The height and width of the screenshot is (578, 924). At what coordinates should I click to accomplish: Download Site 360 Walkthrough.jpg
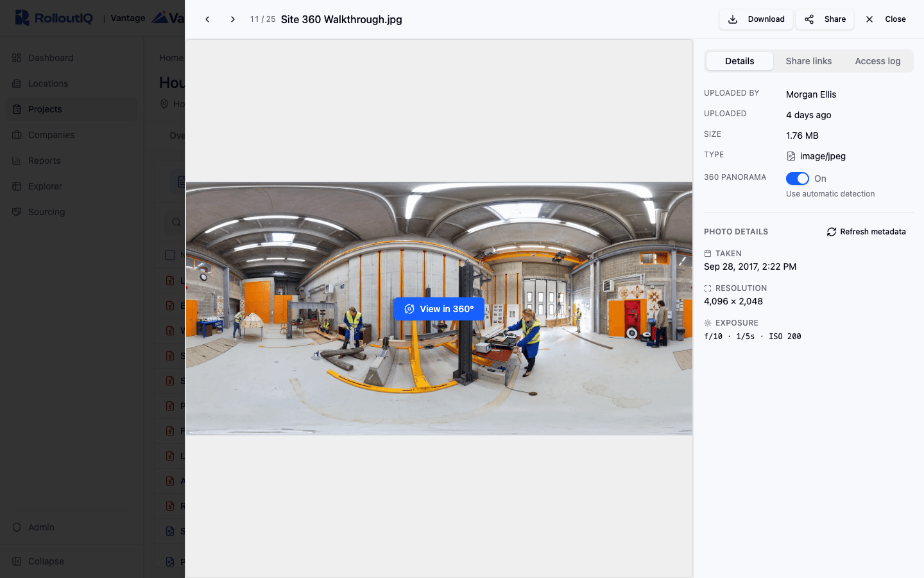click(x=756, y=19)
